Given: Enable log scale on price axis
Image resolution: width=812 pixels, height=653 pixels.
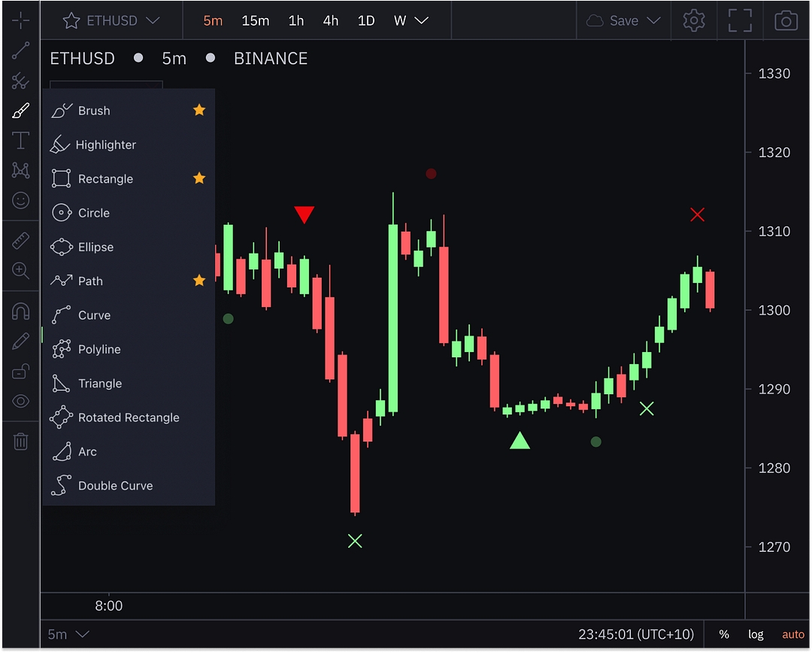Looking at the screenshot, I should tap(756, 635).
